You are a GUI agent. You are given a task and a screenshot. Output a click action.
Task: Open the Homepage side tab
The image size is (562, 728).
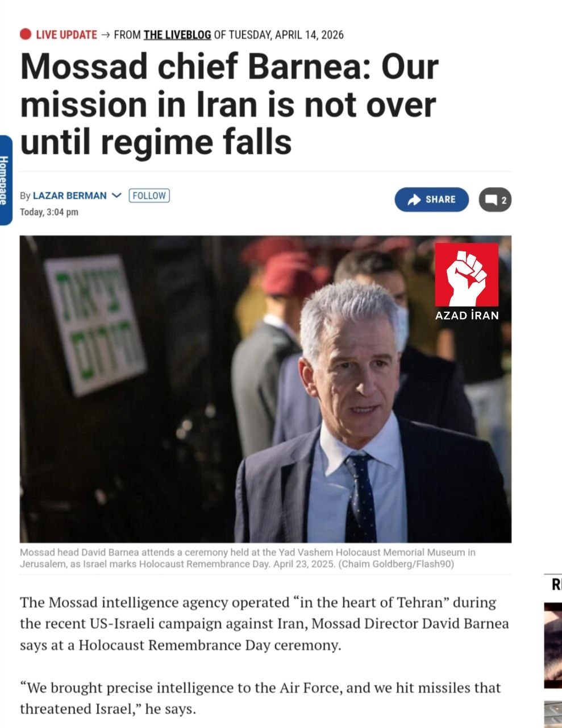coord(5,180)
